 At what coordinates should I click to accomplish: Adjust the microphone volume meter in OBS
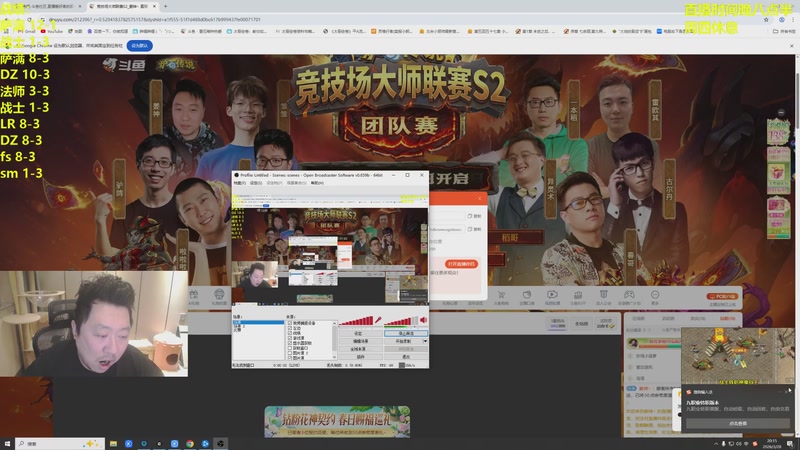point(356,320)
